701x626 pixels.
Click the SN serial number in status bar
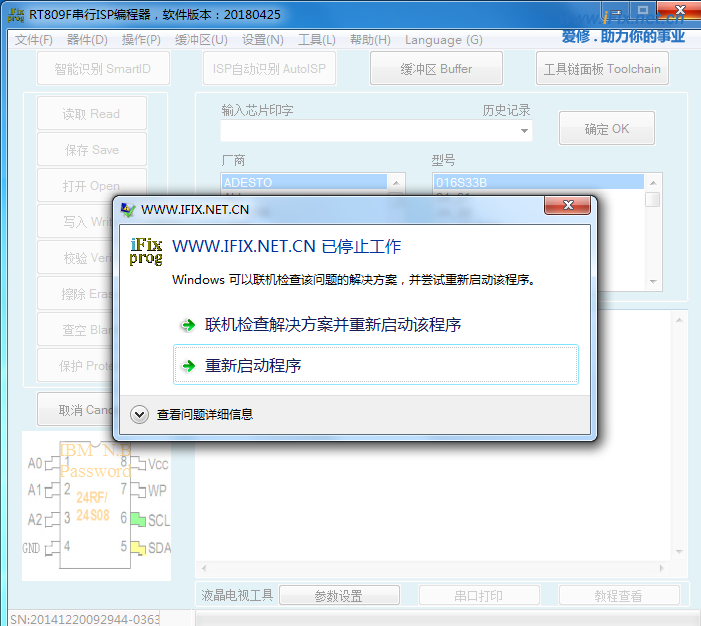(84, 619)
